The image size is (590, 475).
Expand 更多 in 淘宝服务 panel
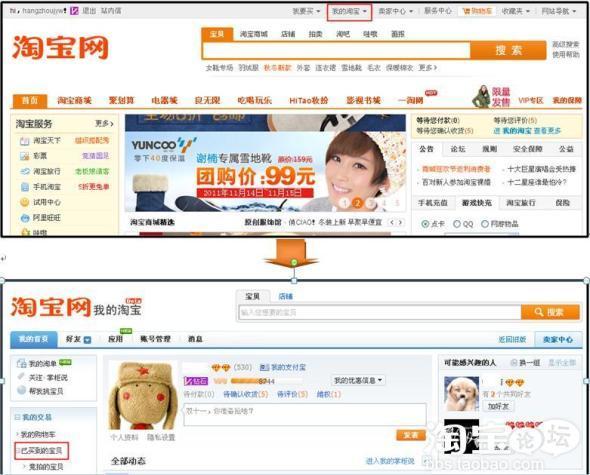(x=104, y=124)
